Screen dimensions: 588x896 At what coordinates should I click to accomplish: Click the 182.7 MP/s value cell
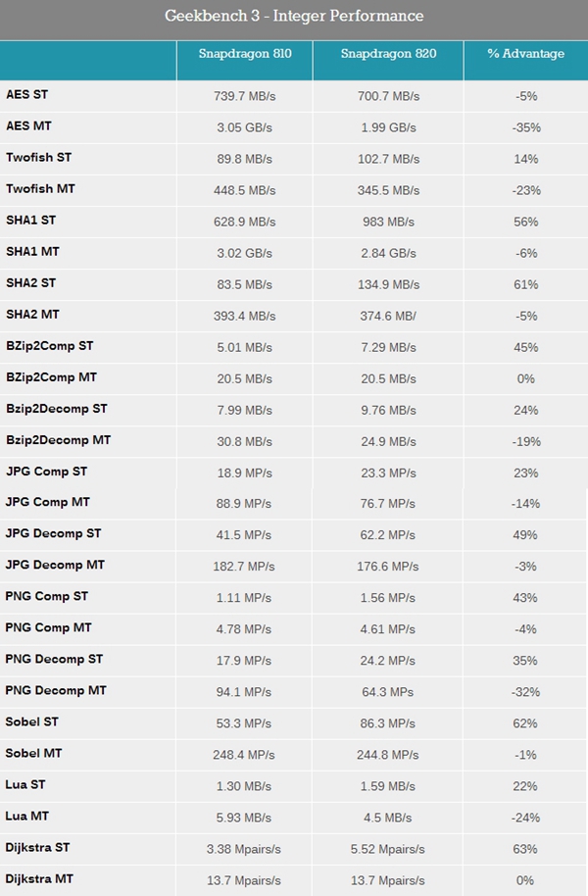pos(243,567)
